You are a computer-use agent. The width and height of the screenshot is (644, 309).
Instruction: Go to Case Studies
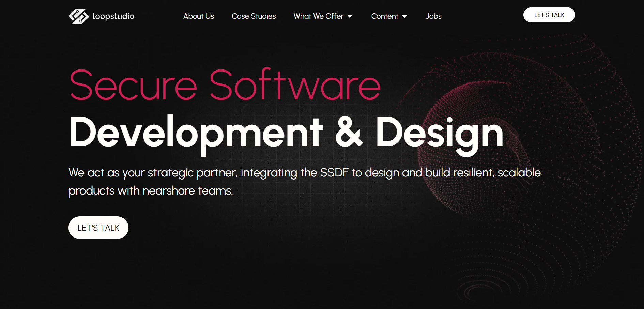254,16
